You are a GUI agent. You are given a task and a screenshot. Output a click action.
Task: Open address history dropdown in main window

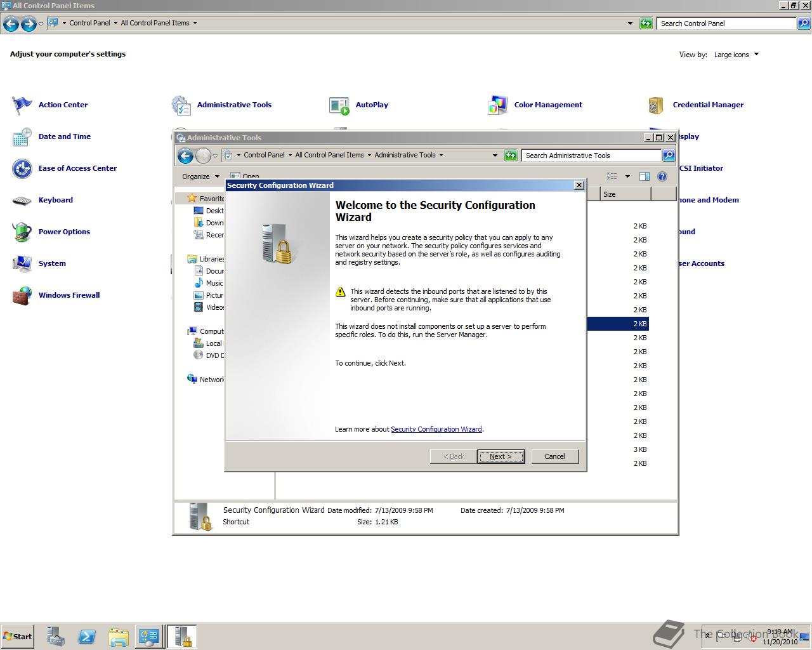(x=630, y=23)
